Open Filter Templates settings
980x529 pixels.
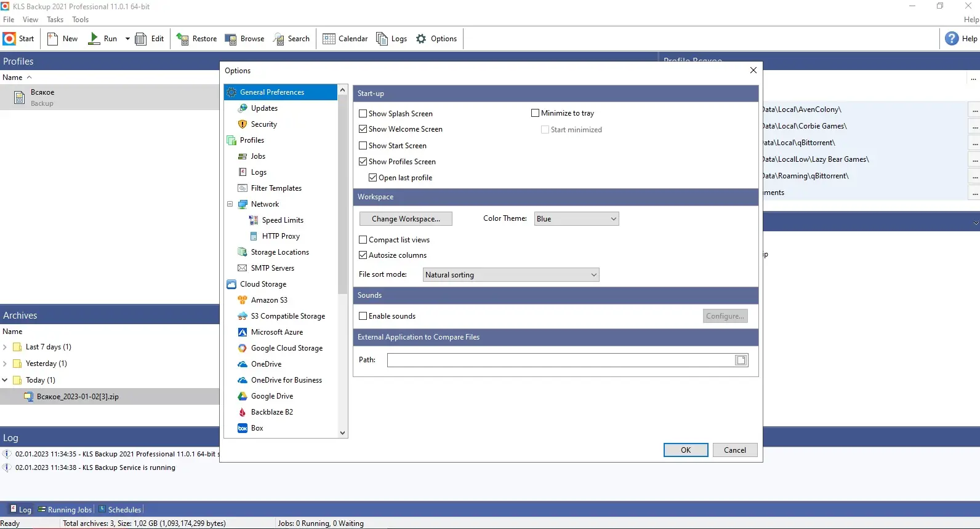(276, 188)
